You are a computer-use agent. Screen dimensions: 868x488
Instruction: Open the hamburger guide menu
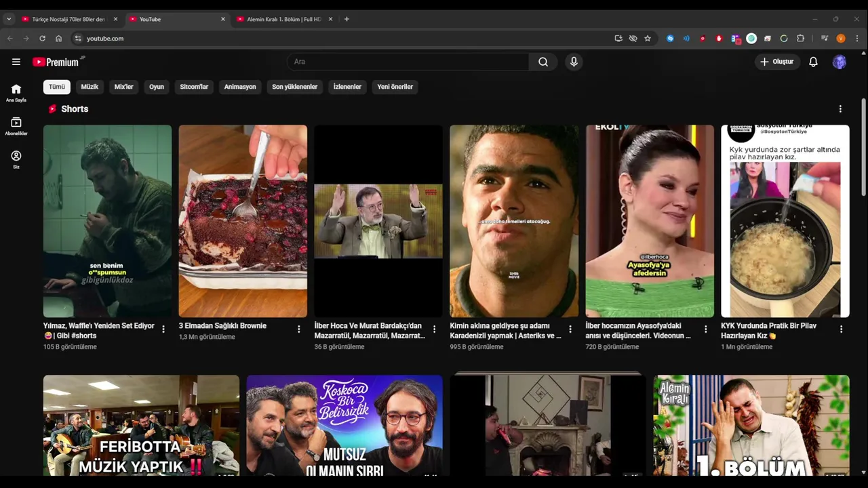tap(16, 62)
